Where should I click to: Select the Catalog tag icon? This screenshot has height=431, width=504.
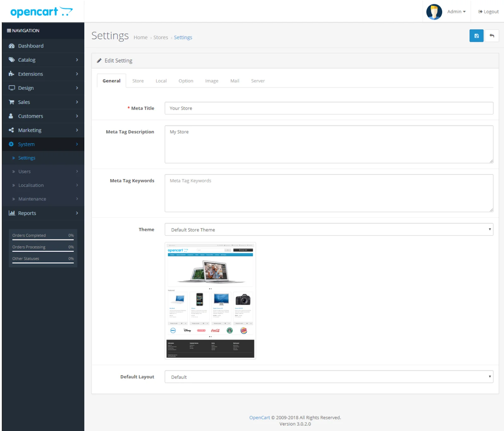point(11,60)
